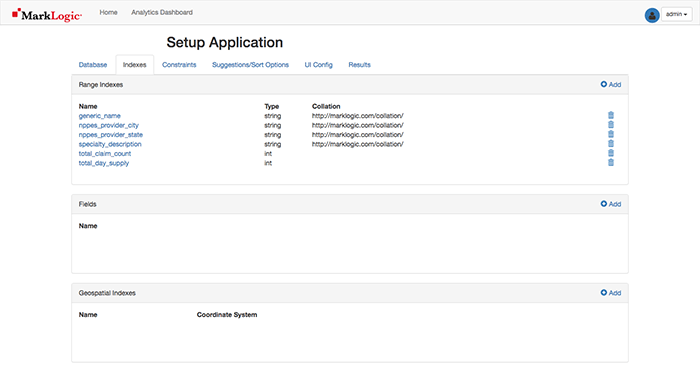Open the nppes_provider_city index link
Image resolution: width=700 pixels, height=369 pixels.
[108, 125]
